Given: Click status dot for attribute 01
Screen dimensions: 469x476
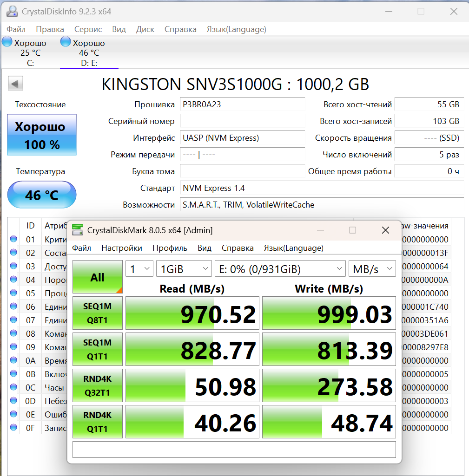Looking at the screenshot, I should [x=13, y=239].
